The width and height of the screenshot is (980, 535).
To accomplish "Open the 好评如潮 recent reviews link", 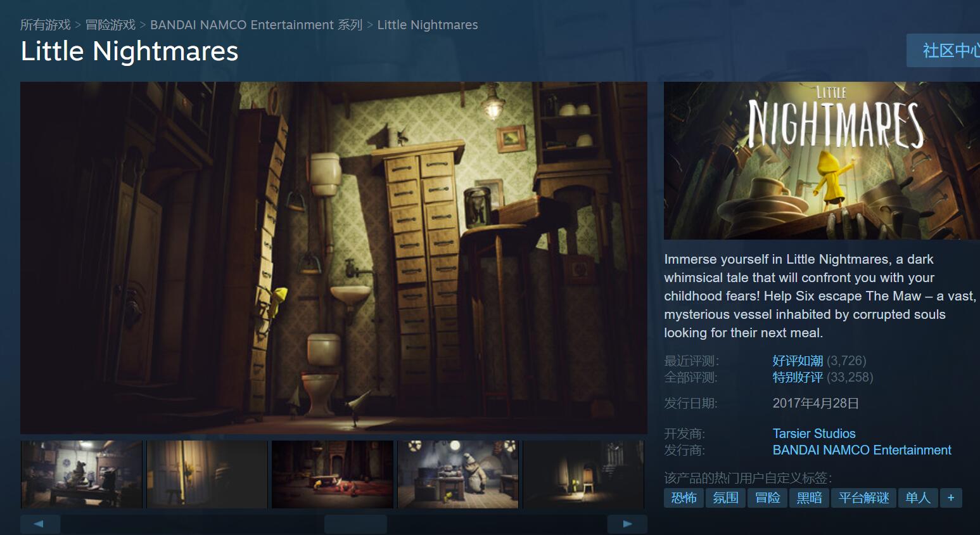I will pos(797,361).
